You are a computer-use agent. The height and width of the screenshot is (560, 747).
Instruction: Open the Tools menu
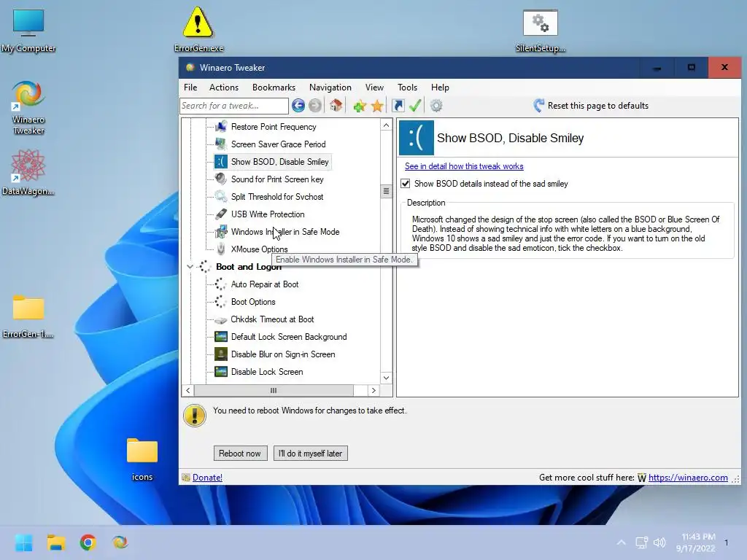click(x=407, y=87)
